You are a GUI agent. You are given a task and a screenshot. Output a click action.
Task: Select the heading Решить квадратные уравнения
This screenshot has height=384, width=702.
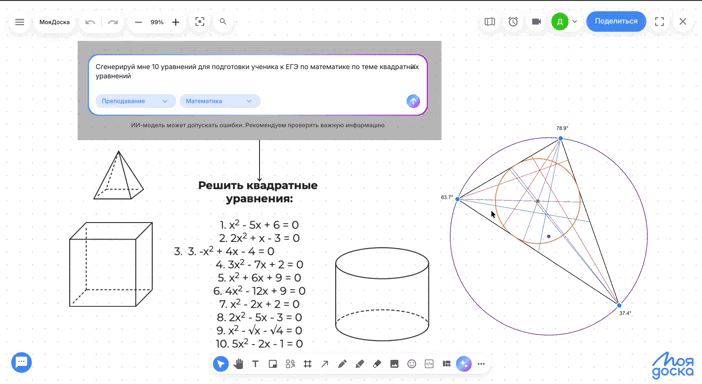pos(258,192)
